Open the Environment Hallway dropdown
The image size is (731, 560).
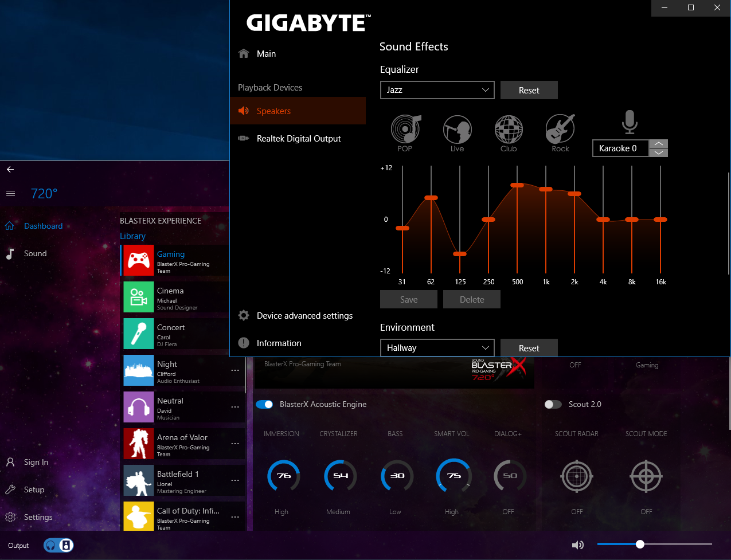tap(437, 348)
